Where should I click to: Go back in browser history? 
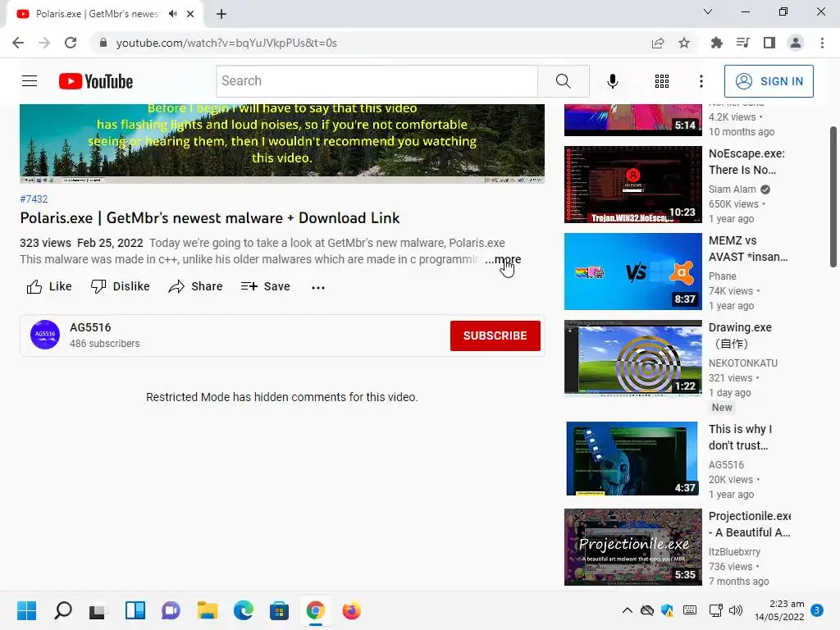pyautogui.click(x=18, y=43)
